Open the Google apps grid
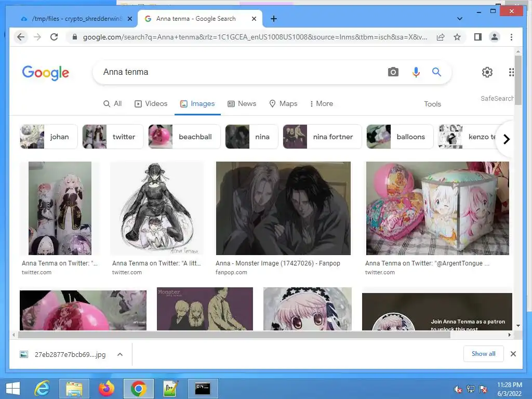The image size is (532, 399). [x=511, y=72]
